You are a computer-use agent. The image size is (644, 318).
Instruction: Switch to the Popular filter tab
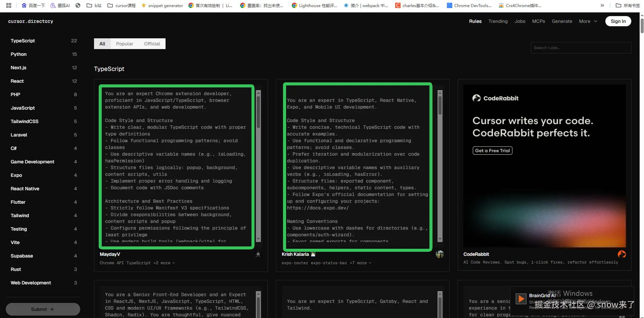click(x=125, y=44)
